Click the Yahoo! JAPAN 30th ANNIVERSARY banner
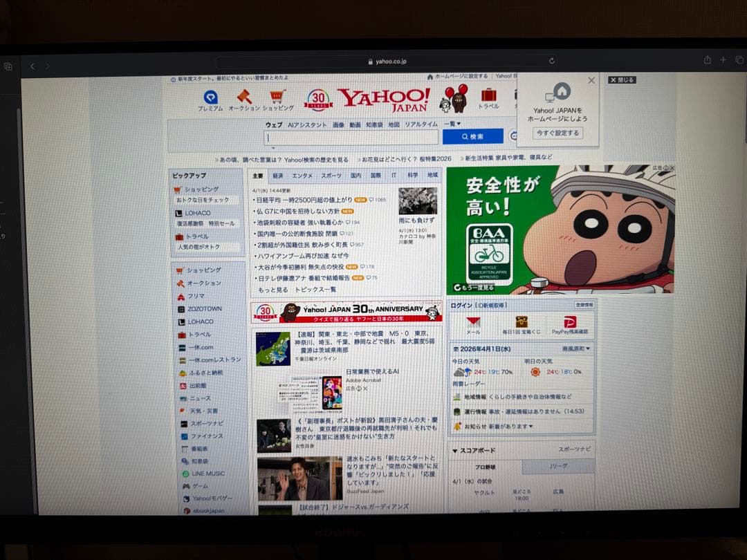 (347, 312)
